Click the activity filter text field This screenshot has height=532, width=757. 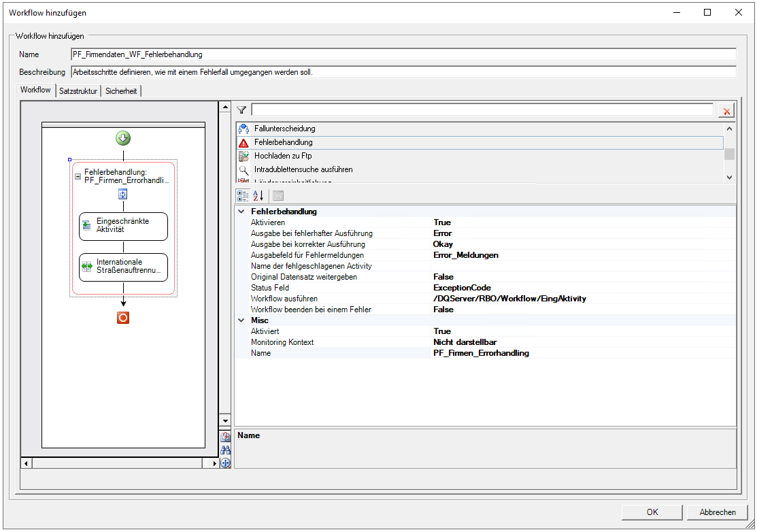(482, 110)
